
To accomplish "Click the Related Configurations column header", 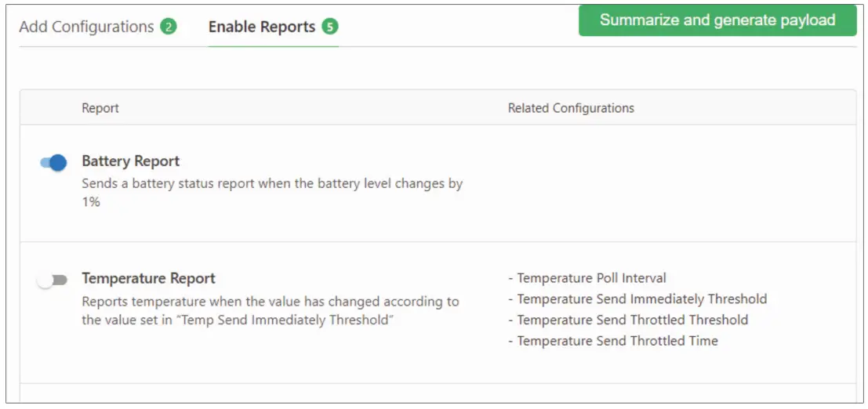I will (571, 108).
